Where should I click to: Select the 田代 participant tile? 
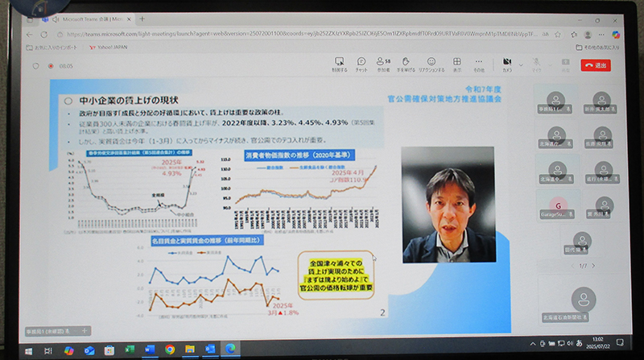(x=581, y=242)
